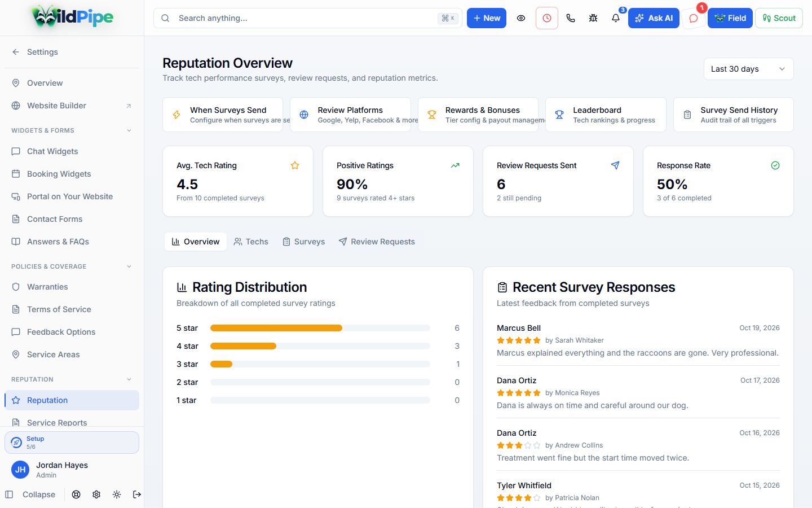Open Portal on Your Website
Viewport: 812px width, 508px height.
point(72,196)
